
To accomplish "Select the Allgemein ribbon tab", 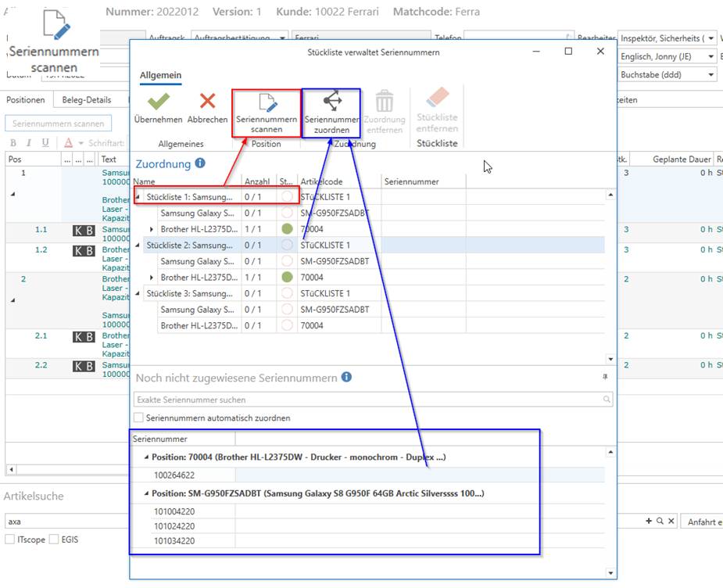I will pos(160,75).
